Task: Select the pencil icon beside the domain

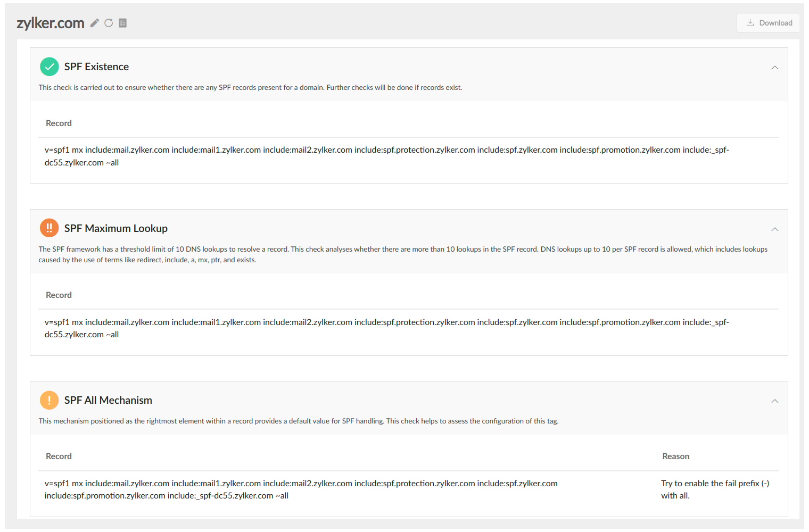Action: pyautogui.click(x=94, y=23)
